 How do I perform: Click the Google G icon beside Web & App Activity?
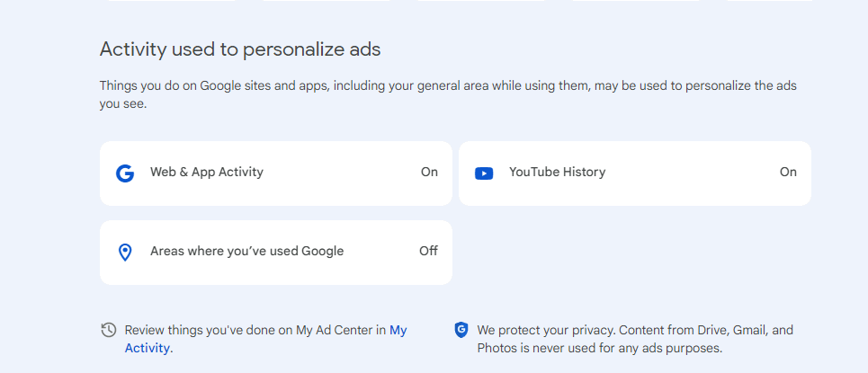[125, 173]
